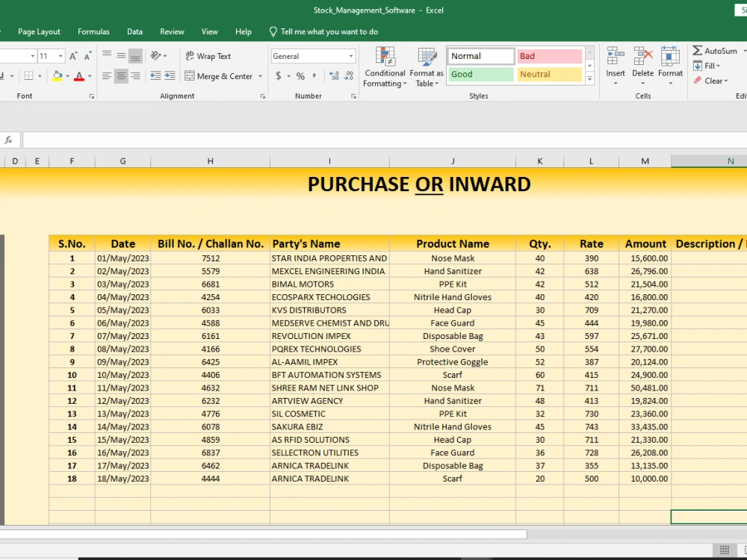
Task: Toggle Bottom Align alignment
Action: 135,56
